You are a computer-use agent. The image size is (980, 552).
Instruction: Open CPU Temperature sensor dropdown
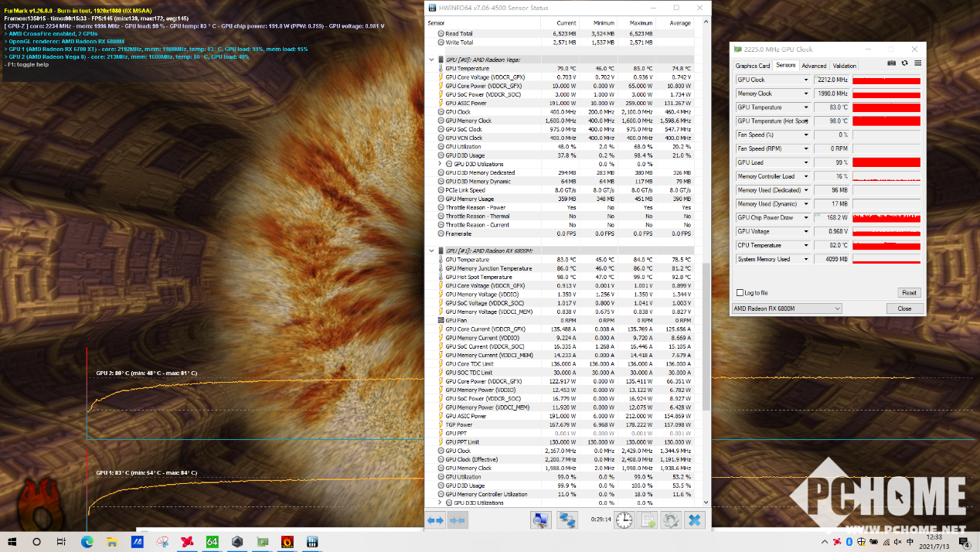(x=806, y=245)
